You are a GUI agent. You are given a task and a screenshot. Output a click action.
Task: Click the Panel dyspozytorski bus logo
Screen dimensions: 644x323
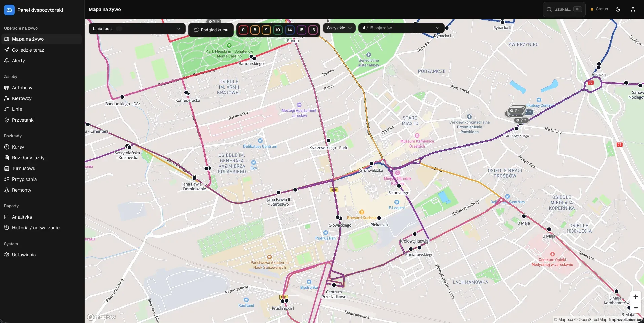click(9, 10)
